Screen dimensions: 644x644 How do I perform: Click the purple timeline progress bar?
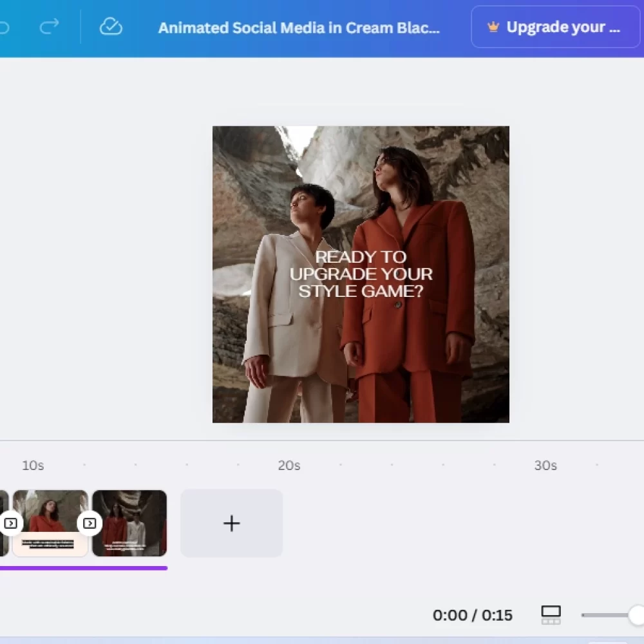click(84, 568)
